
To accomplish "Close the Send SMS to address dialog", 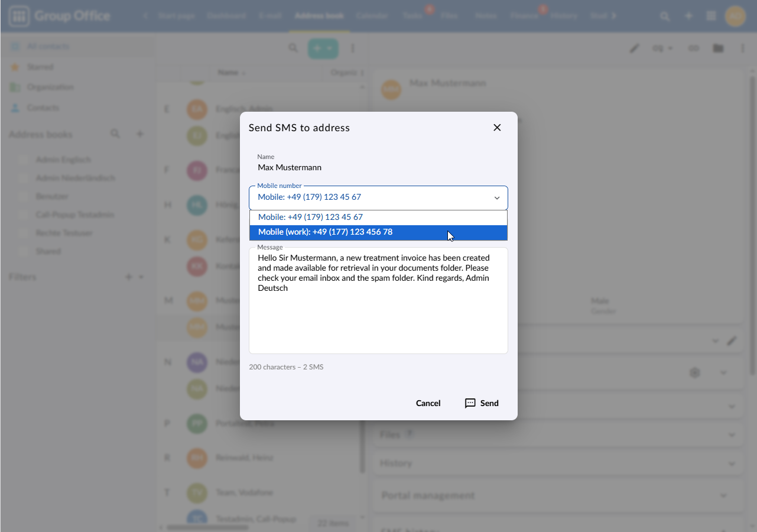I will point(497,128).
